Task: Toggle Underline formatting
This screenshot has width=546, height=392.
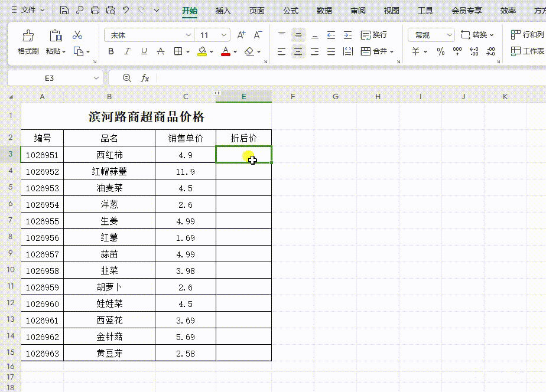Action: pos(144,51)
